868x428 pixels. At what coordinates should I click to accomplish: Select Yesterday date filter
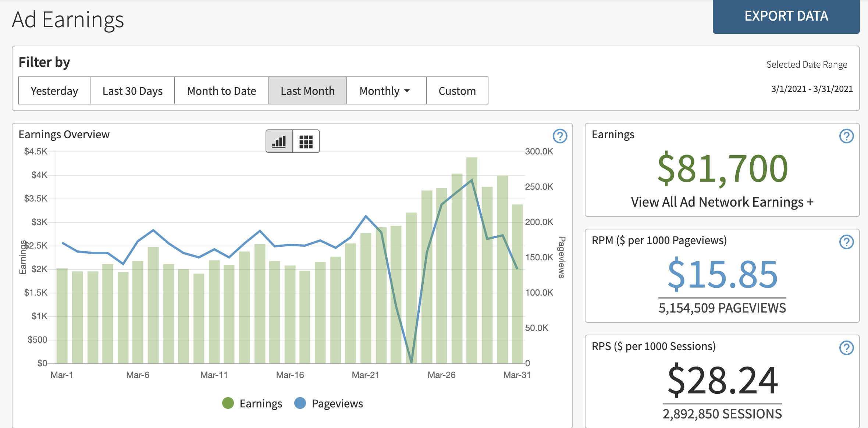coord(54,91)
